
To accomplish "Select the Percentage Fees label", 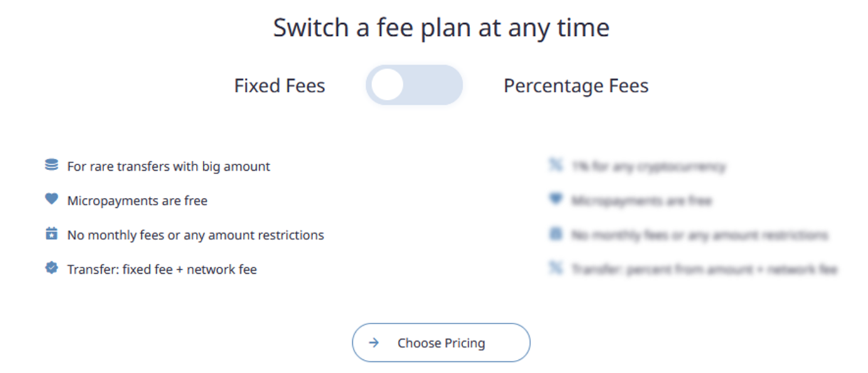I will click(576, 85).
